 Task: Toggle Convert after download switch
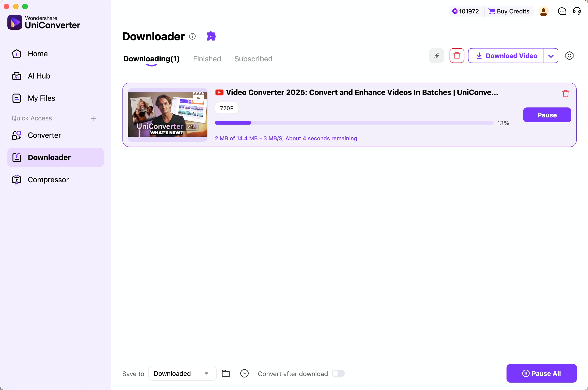[338, 373]
